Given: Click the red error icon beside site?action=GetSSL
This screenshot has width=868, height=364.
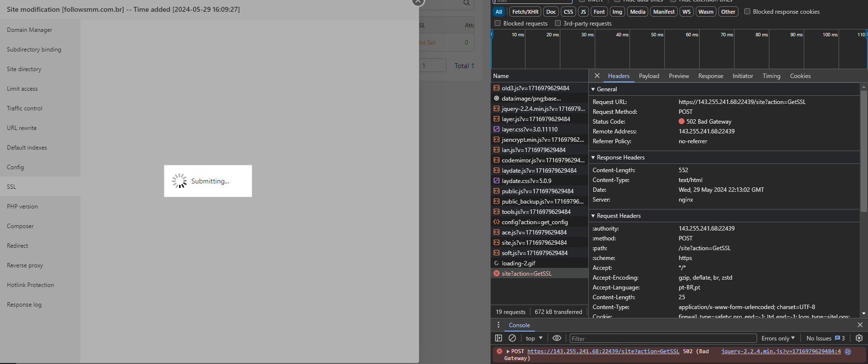Looking at the screenshot, I should pos(497,273).
